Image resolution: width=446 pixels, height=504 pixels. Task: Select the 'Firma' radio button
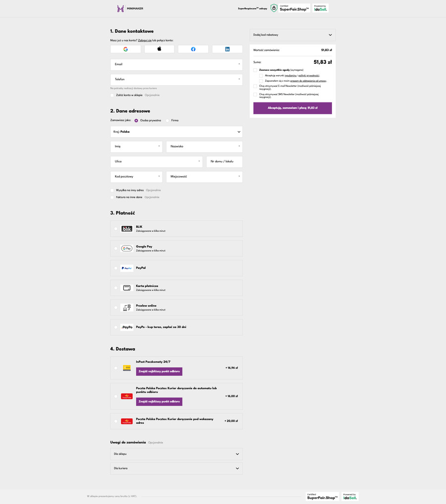(x=168, y=120)
